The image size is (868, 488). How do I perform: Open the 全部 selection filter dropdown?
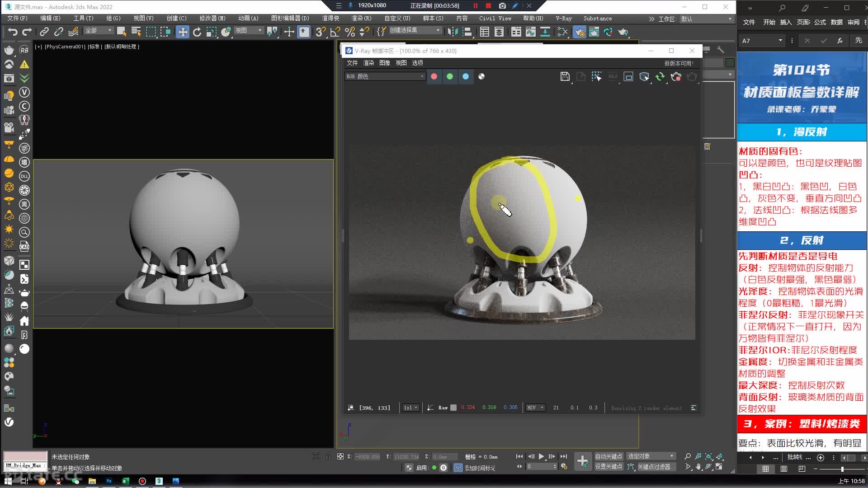[x=99, y=30]
